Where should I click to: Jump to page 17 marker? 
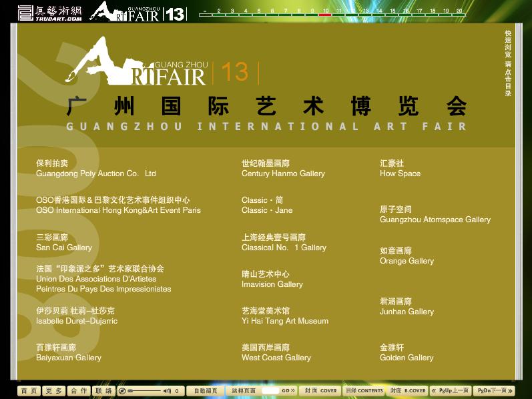[x=419, y=13]
